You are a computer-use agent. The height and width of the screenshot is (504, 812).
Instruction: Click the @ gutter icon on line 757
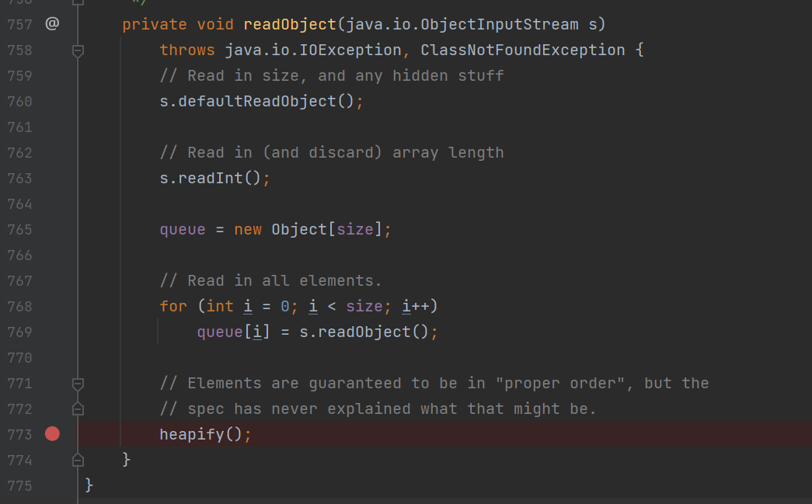52,24
